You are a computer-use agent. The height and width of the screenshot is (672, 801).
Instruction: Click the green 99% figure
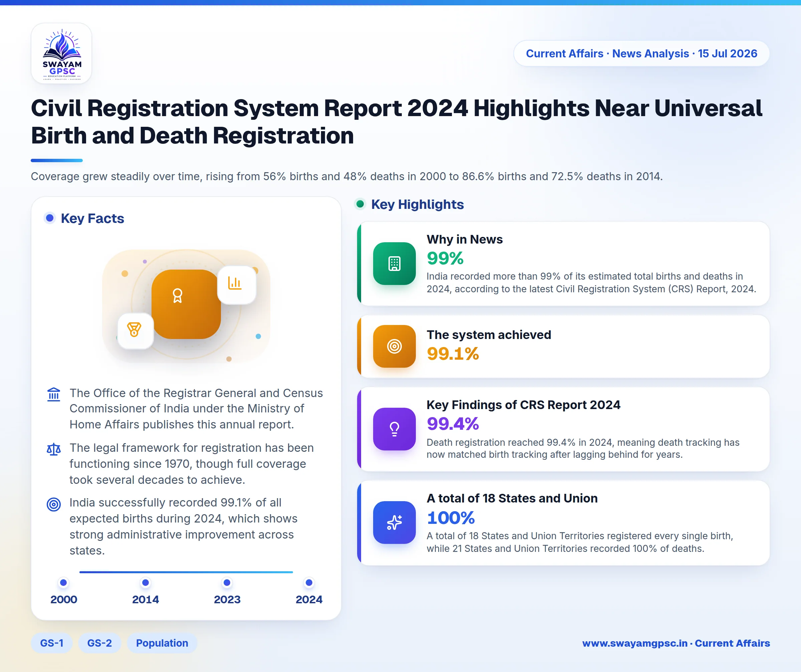tap(445, 258)
